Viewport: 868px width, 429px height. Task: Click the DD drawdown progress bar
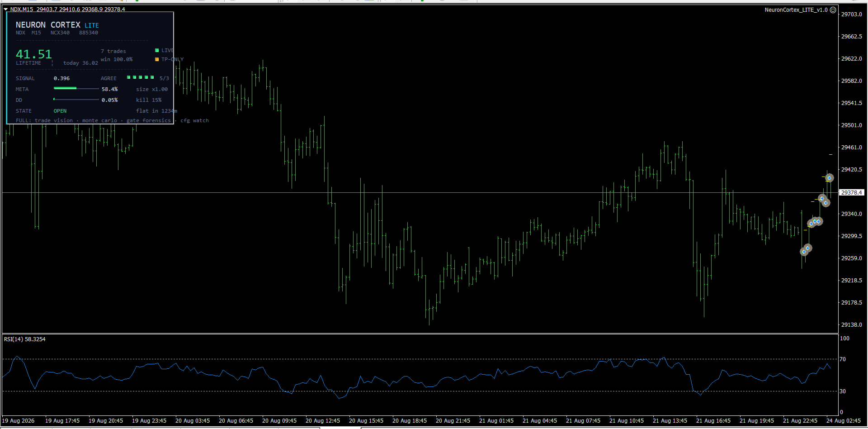click(x=76, y=100)
